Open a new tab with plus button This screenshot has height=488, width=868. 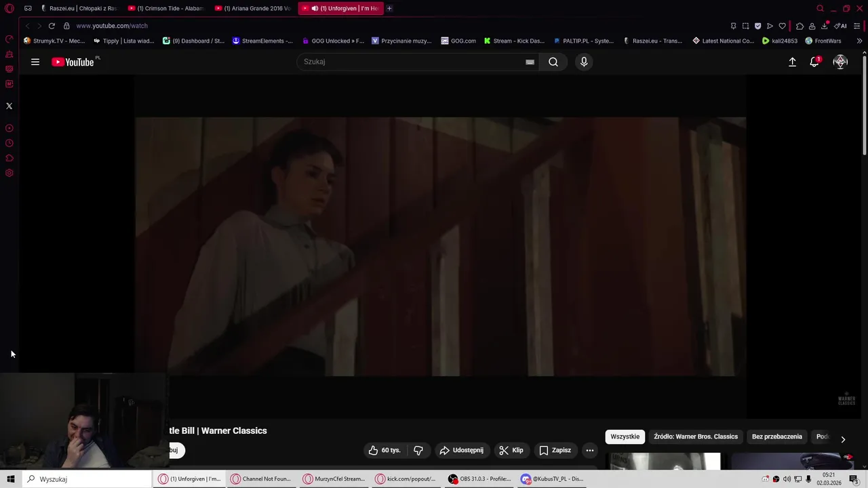tap(389, 8)
